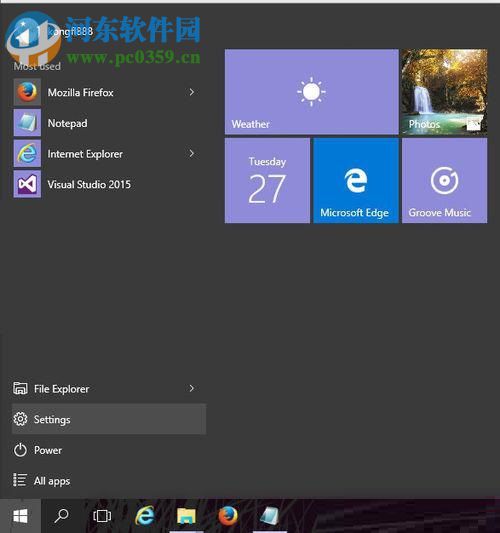
Task: Launch Firefox from the taskbar
Action: (228, 516)
